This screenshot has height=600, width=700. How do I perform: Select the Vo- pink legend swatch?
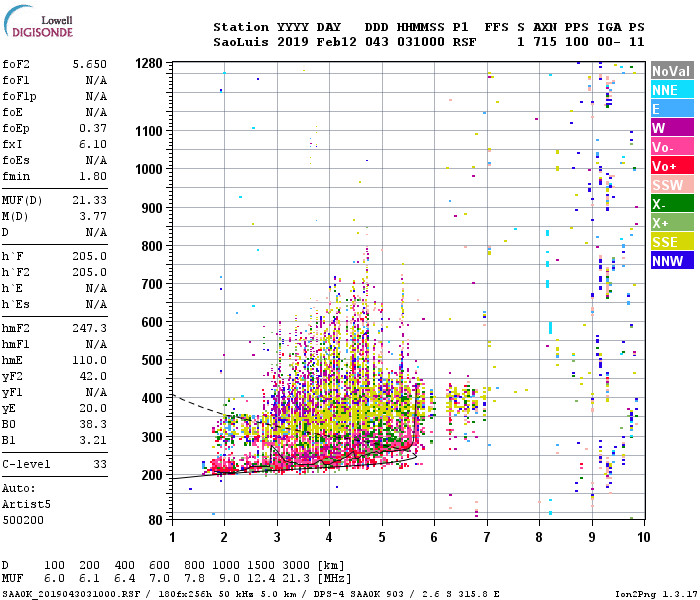(672, 147)
